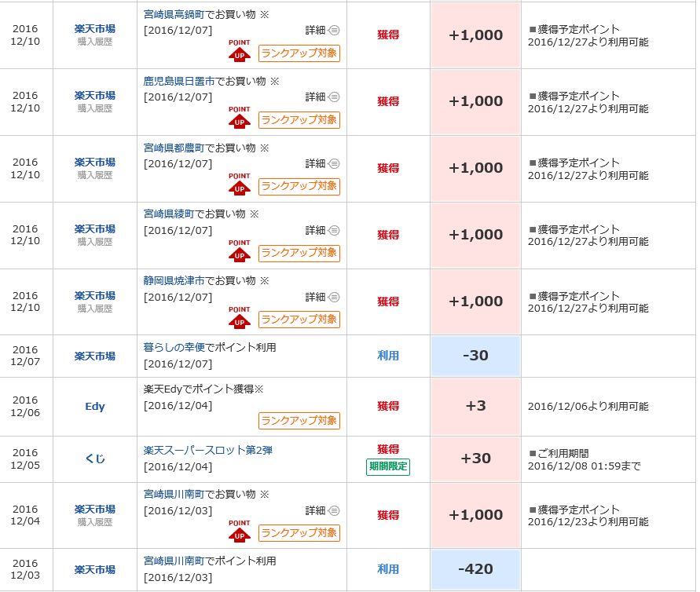Open 購入履歴 link in 鹿児島県日置市 row

[94, 109]
